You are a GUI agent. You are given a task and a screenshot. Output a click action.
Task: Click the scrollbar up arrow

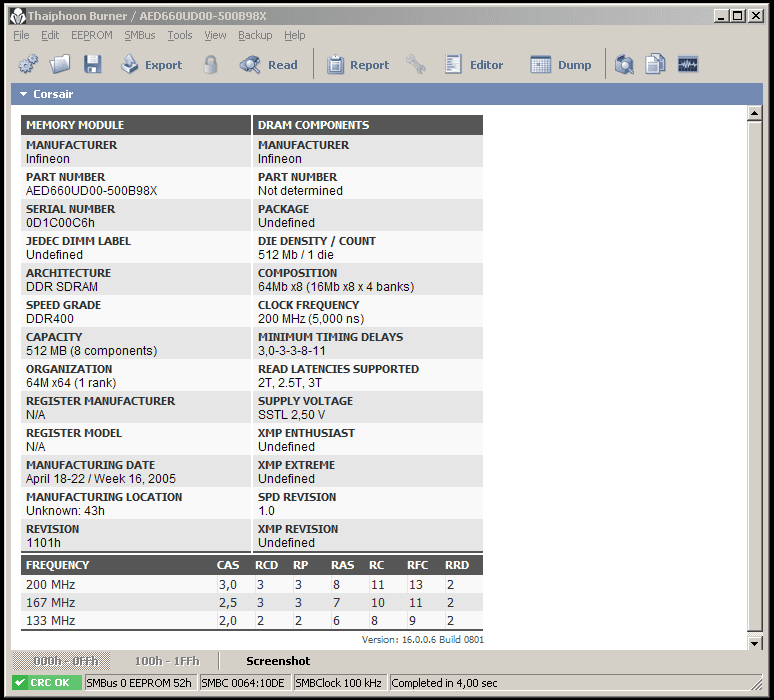[x=754, y=114]
